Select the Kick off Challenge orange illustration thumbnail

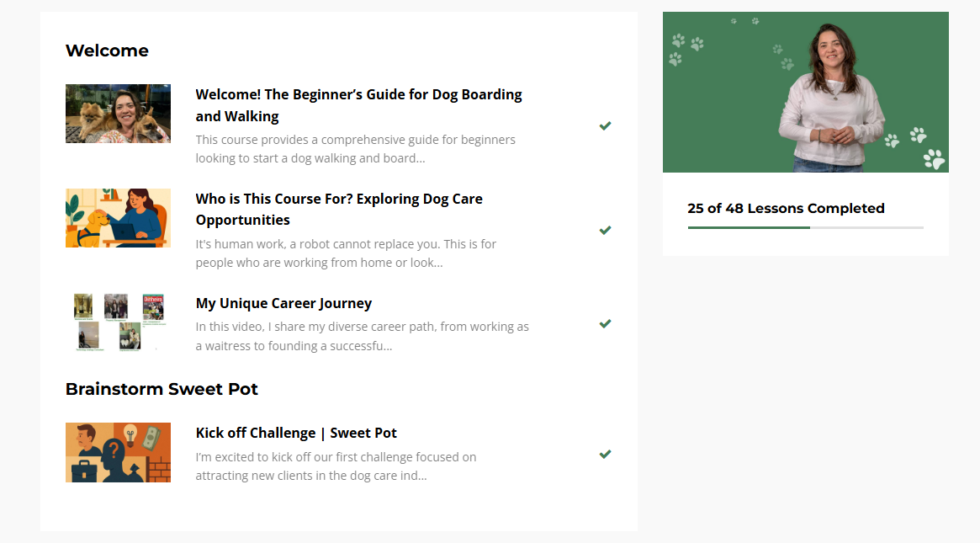pos(118,452)
